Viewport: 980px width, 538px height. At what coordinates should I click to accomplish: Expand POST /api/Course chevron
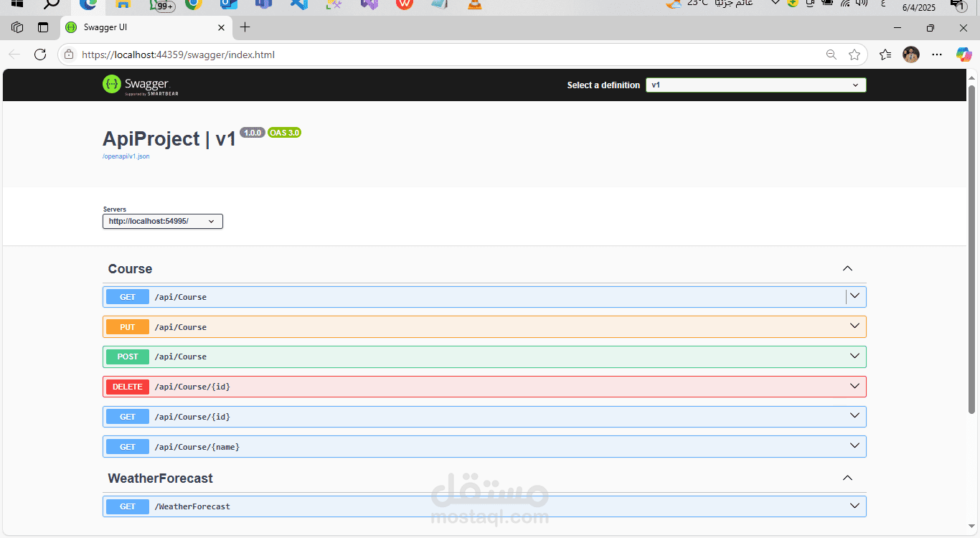[854, 356]
